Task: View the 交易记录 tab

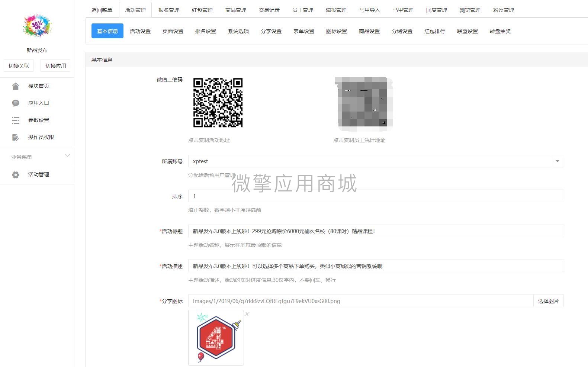Action: pyautogui.click(x=269, y=10)
